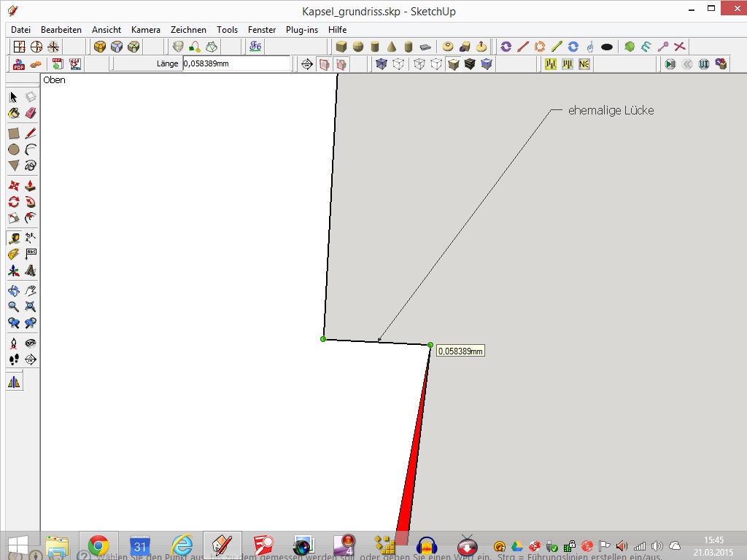Expand the Fenster menu

[262, 30]
